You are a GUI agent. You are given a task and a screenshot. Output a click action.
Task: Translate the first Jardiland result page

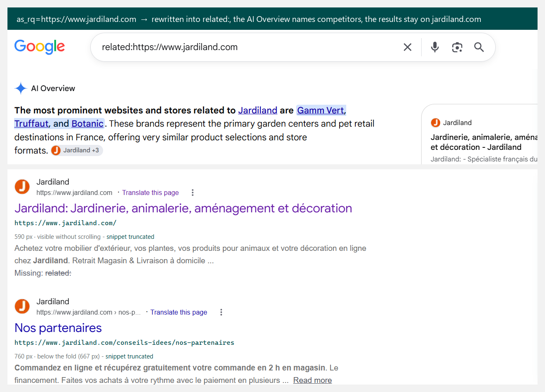[150, 192]
